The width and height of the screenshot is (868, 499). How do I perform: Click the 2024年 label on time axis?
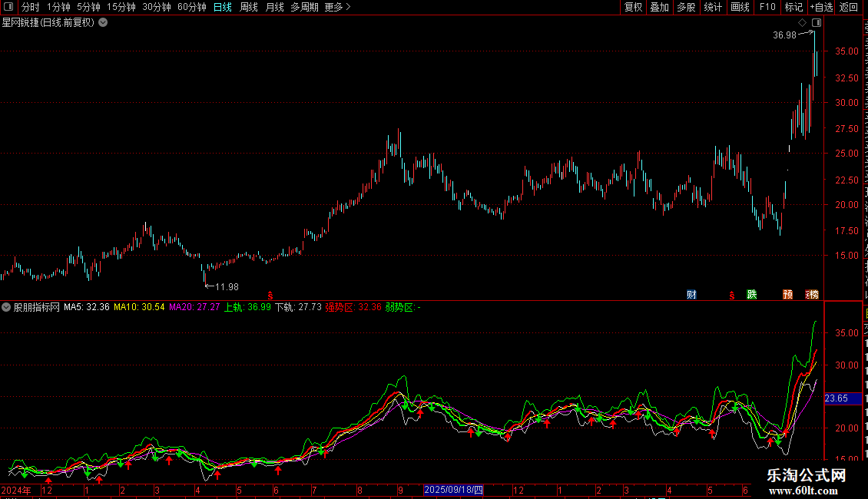click(16, 490)
